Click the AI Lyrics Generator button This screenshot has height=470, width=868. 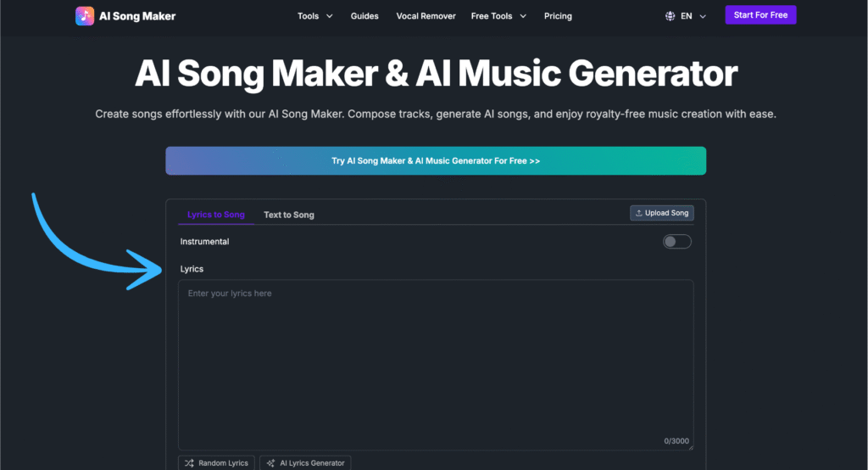click(305, 463)
